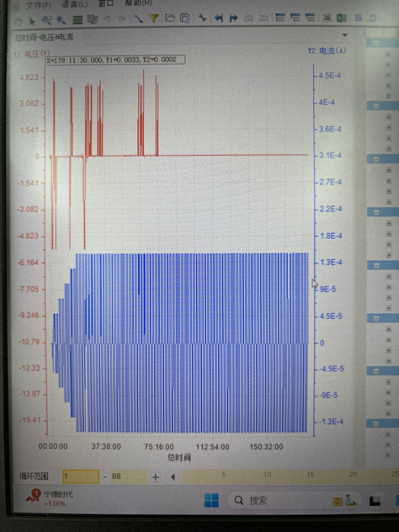Screen dimensions: 399x532
Task: Click the 37:38:00 time axis label
Action: point(106,446)
